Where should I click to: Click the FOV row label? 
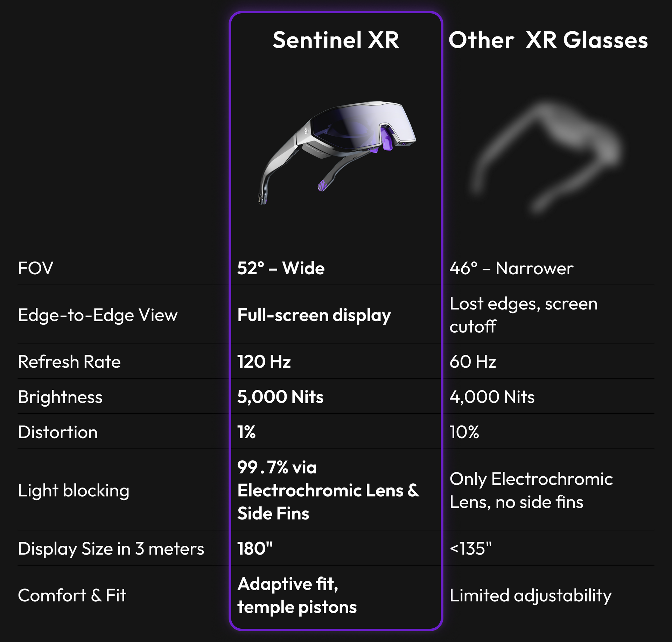35,268
